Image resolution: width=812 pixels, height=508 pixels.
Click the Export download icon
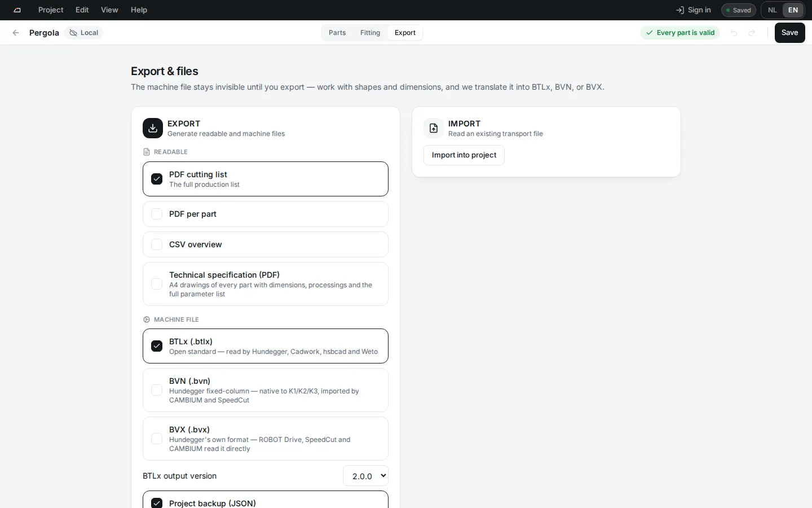pos(153,128)
